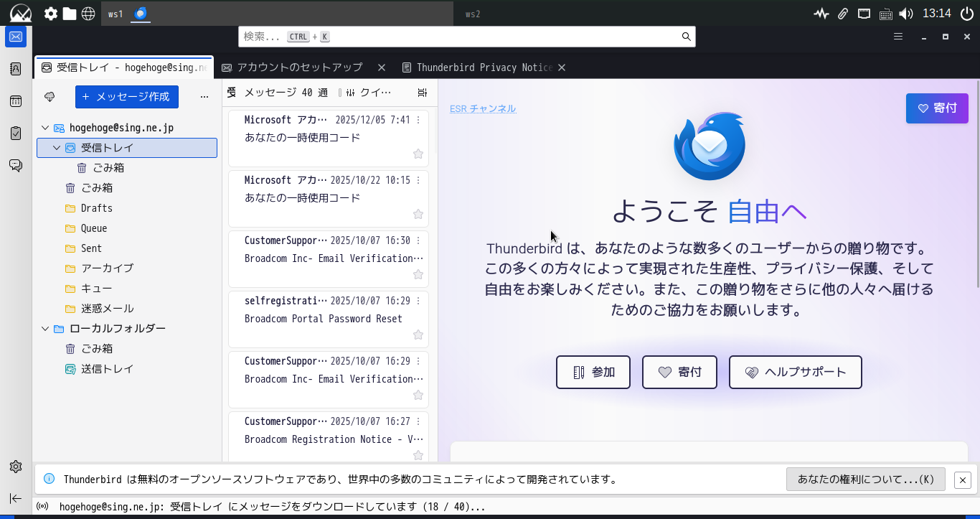The height and width of the screenshot is (519, 980).
Task: Open the Broadcom Portal Password Reset message
Action: point(329,319)
